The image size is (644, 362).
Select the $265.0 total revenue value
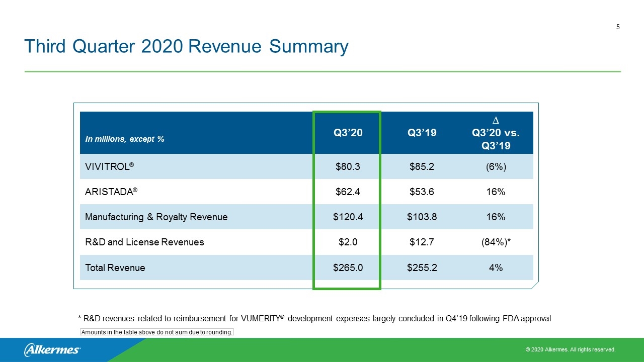348,267
